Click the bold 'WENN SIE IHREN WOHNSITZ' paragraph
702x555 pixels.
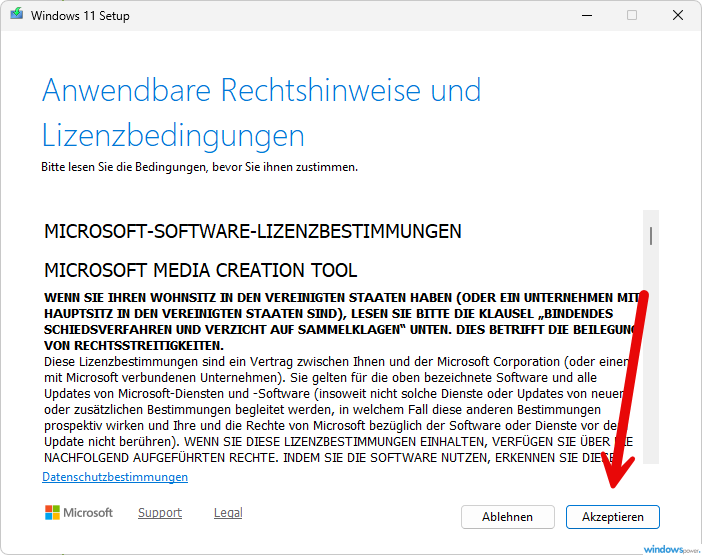[330, 321]
